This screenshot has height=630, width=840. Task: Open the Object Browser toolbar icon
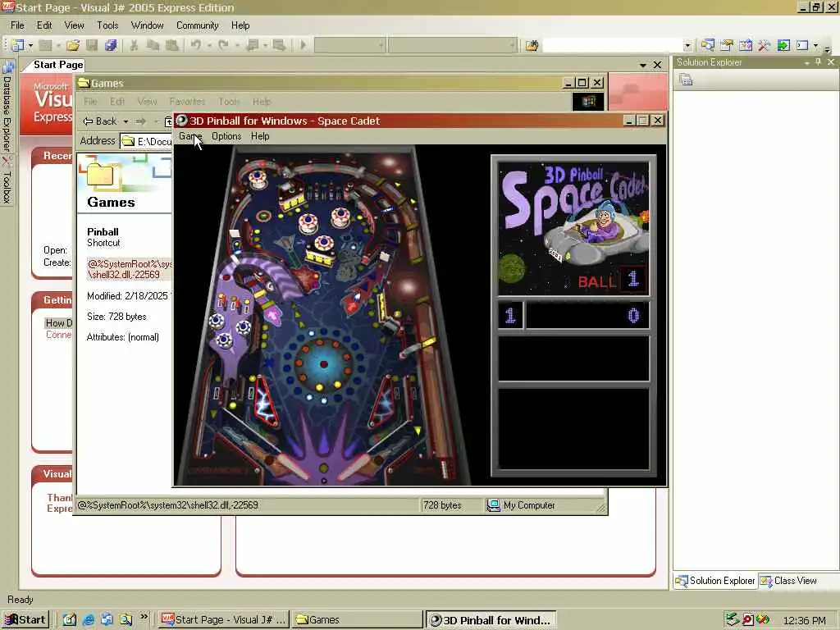coord(745,46)
